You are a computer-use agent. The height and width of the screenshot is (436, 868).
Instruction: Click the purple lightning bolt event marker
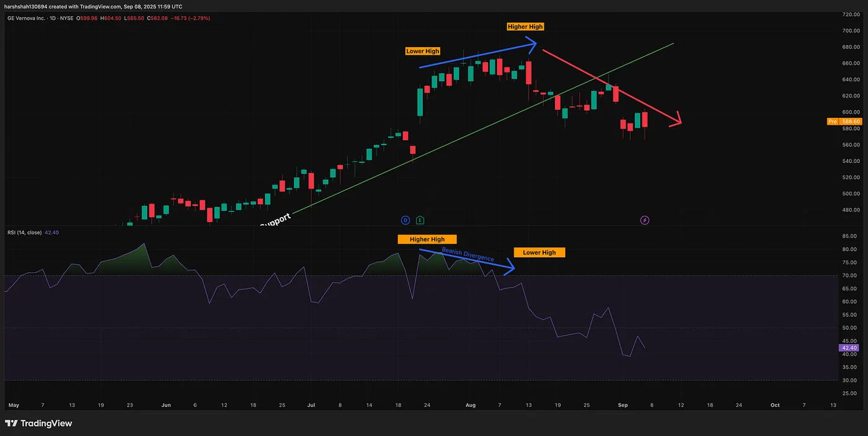(645, 220)
